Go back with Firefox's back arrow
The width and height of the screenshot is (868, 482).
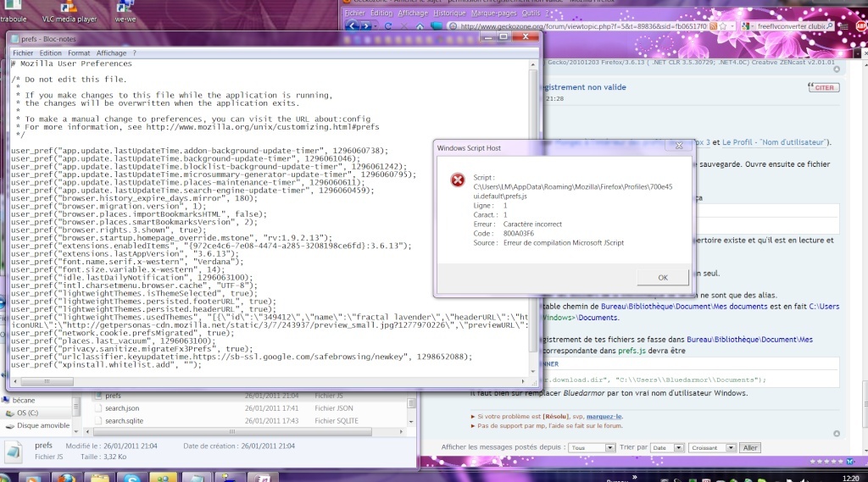click(352, 26)
